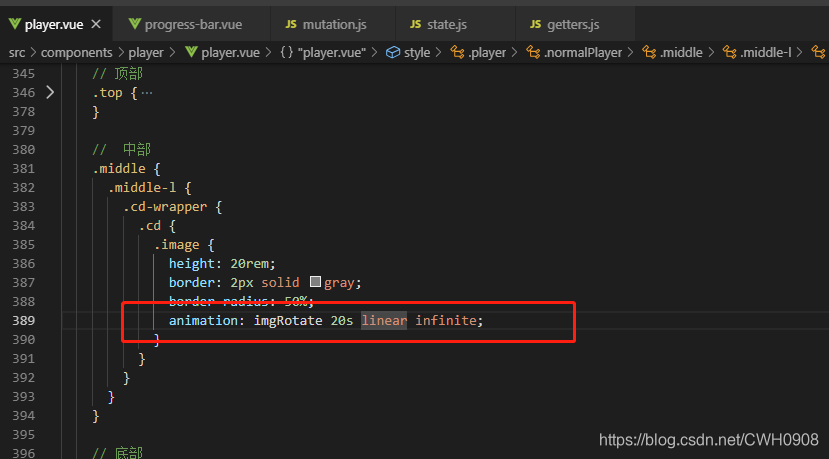Click the Vue icon on progress-bar.vue tab
Screen dimensions: 829x459
click(x=135, y=24)
